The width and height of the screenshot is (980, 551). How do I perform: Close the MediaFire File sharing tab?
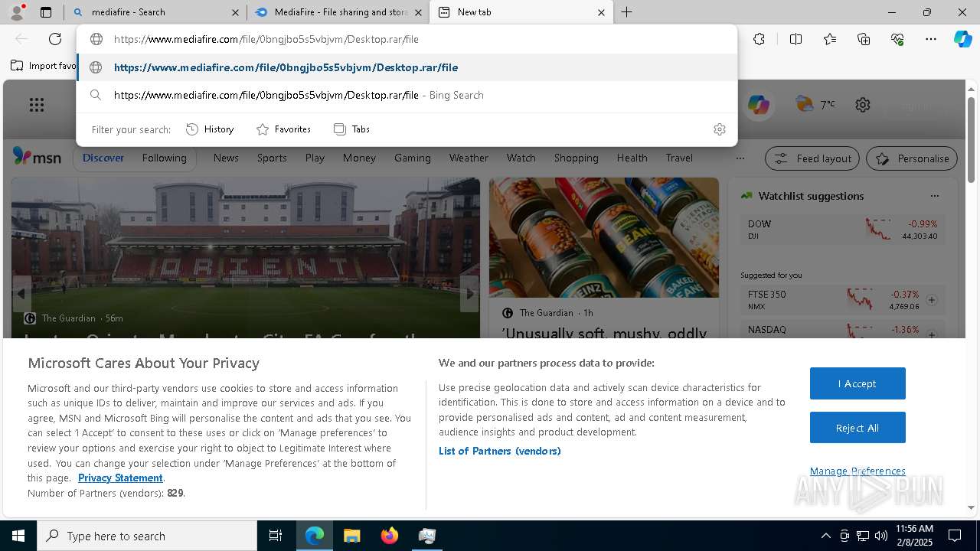[418, 12]
